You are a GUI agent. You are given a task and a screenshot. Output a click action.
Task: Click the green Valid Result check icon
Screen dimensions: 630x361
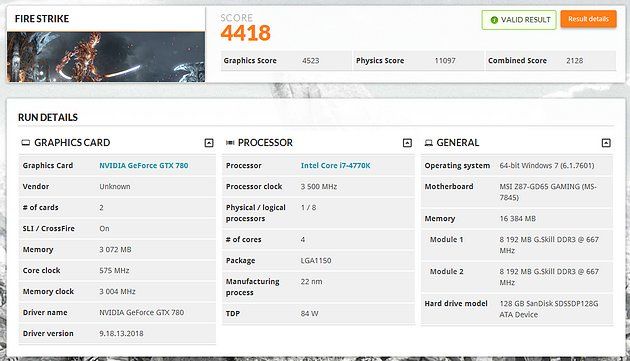coord(494,20)
